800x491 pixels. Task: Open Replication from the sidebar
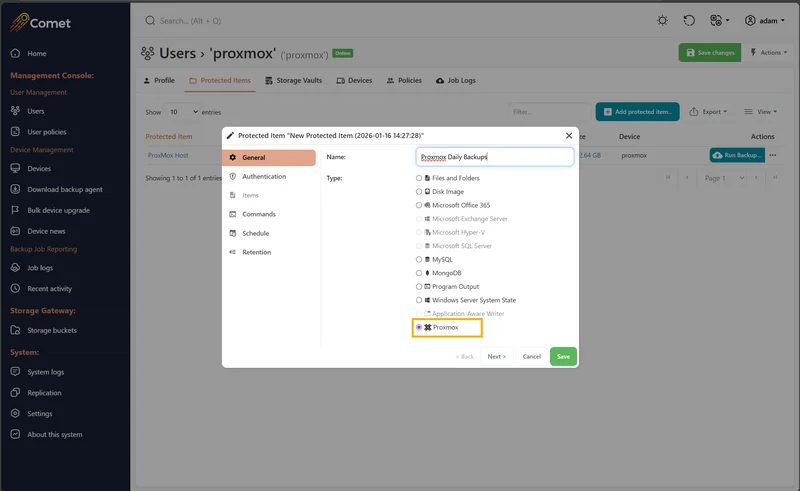pyautogui.click(x=44, y=393)
